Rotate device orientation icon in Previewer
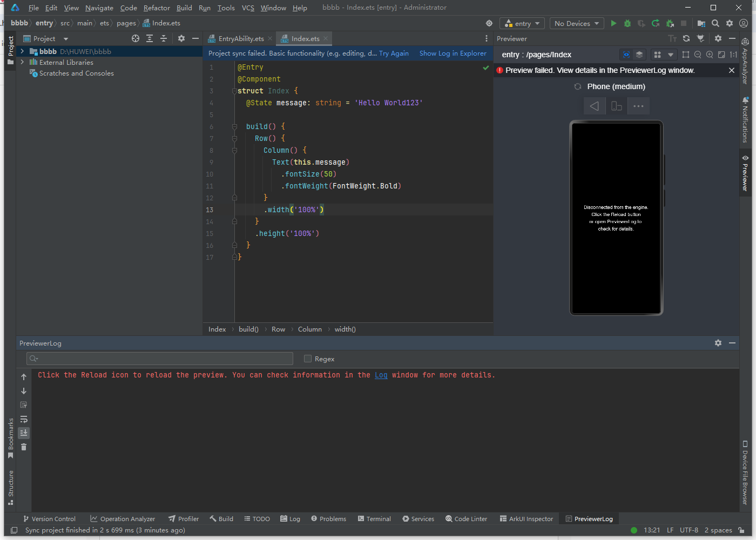Image resolution: width=756 pixels, height=540 pixels. pyautogui.click(x=616, y=106)
